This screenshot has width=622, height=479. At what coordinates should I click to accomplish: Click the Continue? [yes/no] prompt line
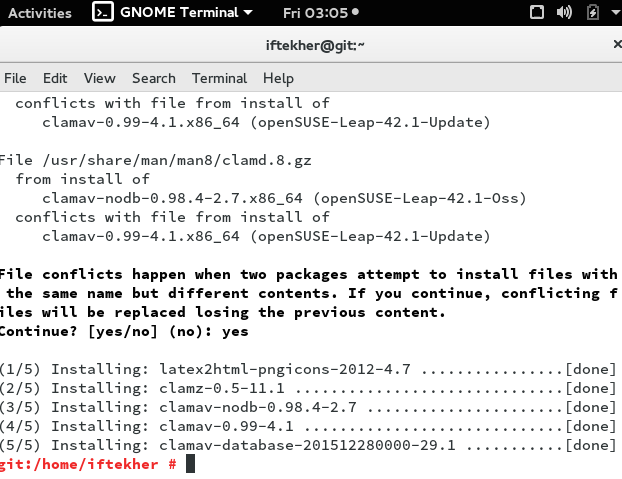point(124,331)
